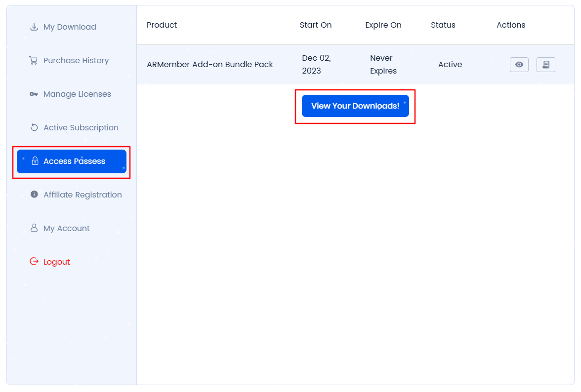Viewport: 581px width, 392px height.
Task: Click the invoice icon in Actions
Action: click(x=545, y=65)
